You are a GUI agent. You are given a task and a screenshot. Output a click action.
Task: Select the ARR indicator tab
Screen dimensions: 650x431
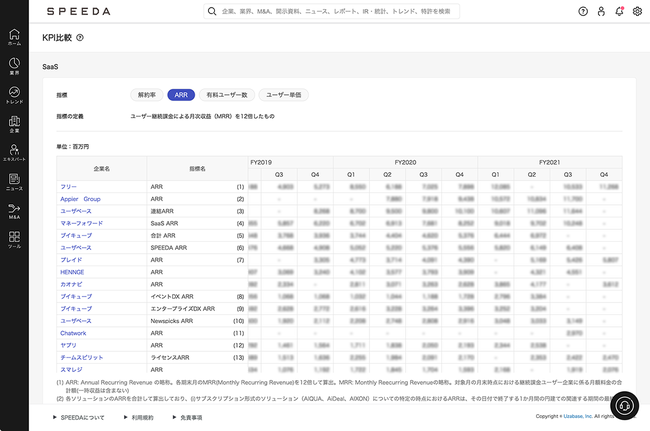pos(181,95)
